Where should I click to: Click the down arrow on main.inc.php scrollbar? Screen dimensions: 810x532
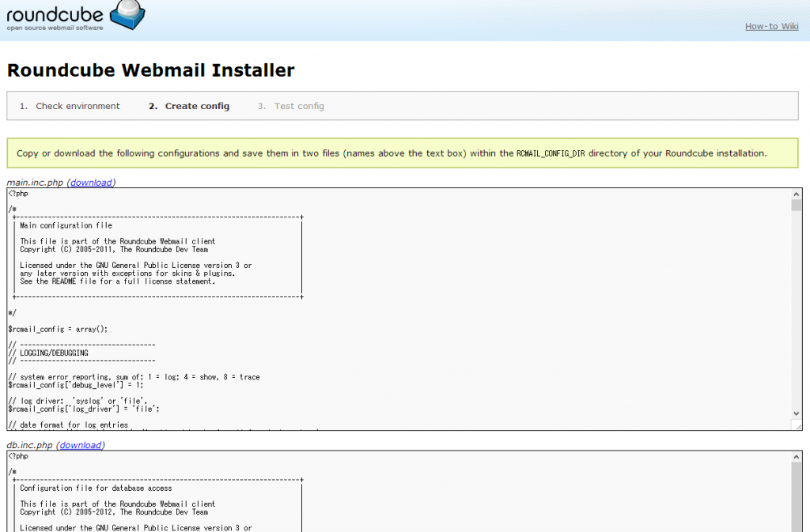795,413
